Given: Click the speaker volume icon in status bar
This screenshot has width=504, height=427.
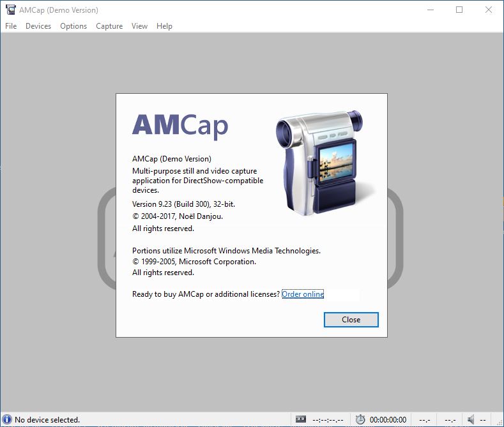Looking at the screenshot, I should (471, 419).
